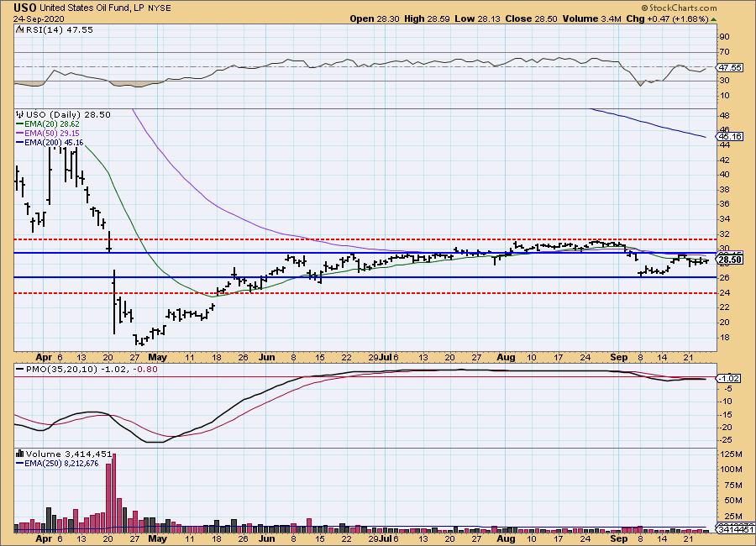The width and height of the screenshot is (756, 546).
Task: Click the 50M label on the volume axis
Action: [731, 500]
